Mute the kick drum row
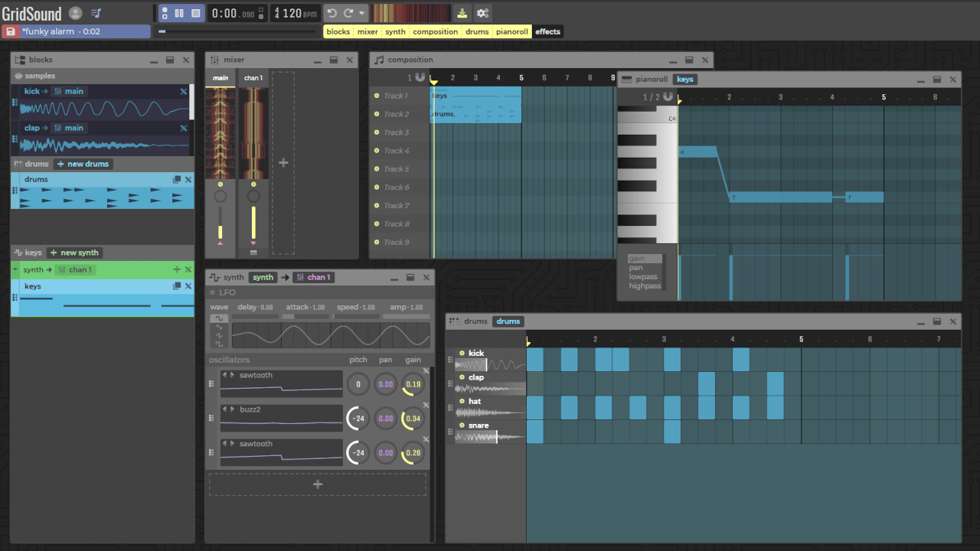980x551 pixels. click(462, 353)
